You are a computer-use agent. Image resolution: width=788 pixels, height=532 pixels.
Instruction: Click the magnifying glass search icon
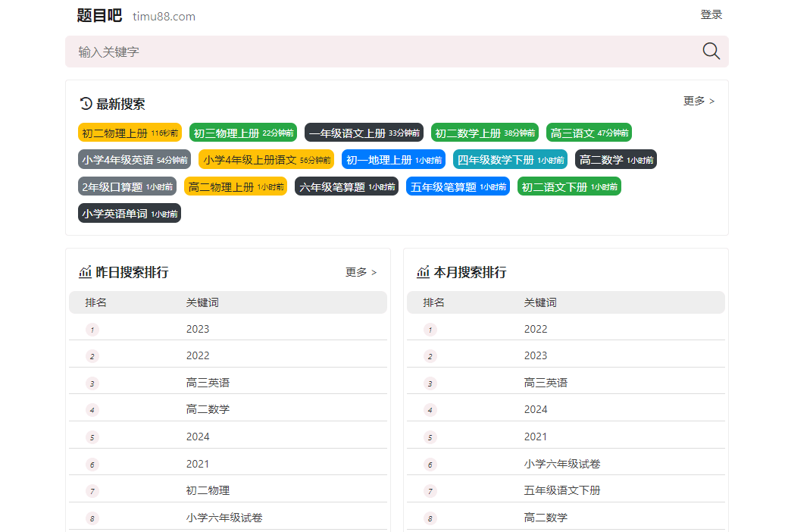click(711, 52)
